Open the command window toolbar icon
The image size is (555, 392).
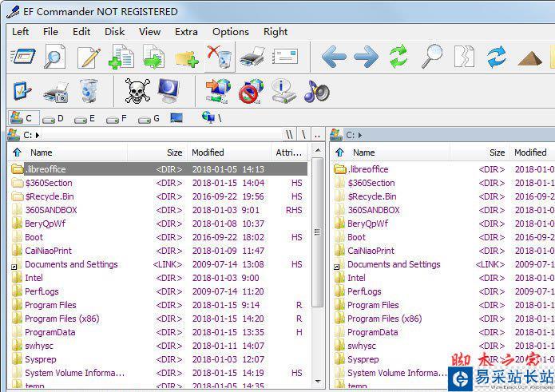point(23,57)
